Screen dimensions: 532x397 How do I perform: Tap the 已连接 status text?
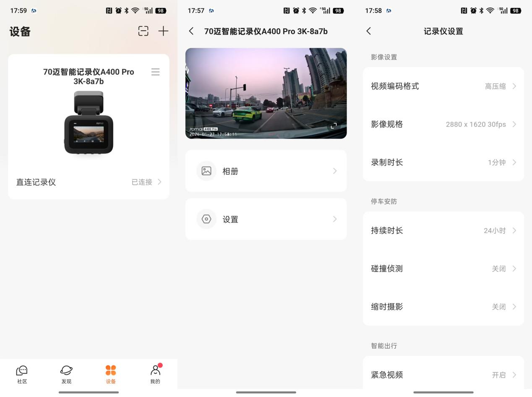point(142,182)
